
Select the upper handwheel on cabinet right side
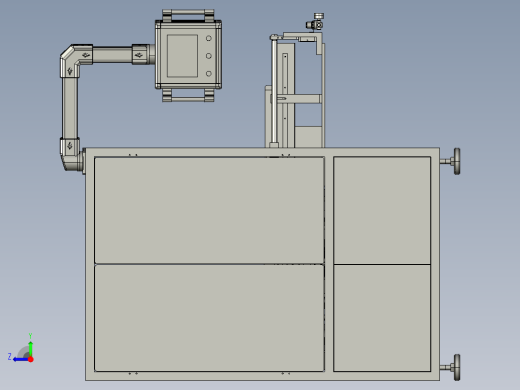click(457, 161)
